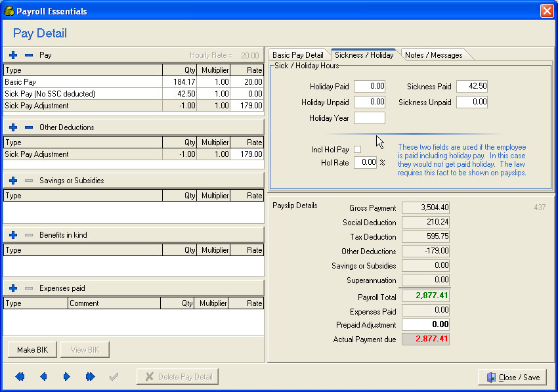Click the Close / Save button
Viewport: 558px width, 392px height.
(x=513, y=377)
